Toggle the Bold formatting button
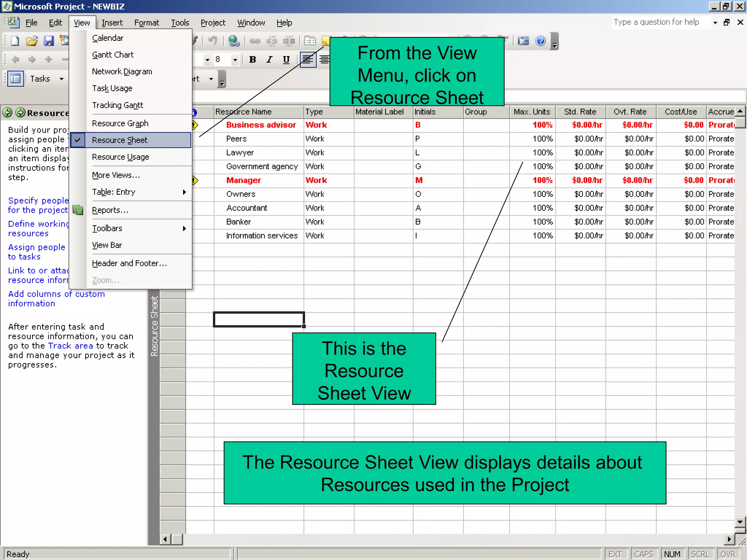Viewport: 747px width, 560px height. [x=252, y=59]
